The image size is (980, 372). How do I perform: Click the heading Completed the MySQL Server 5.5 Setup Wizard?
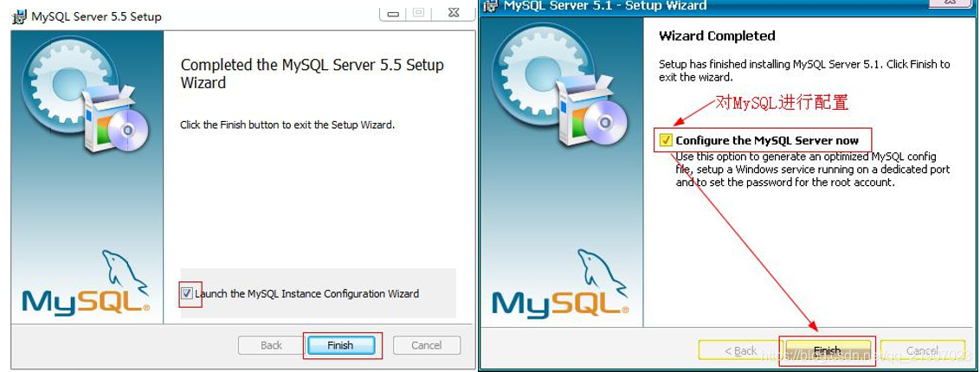[312, 74]
